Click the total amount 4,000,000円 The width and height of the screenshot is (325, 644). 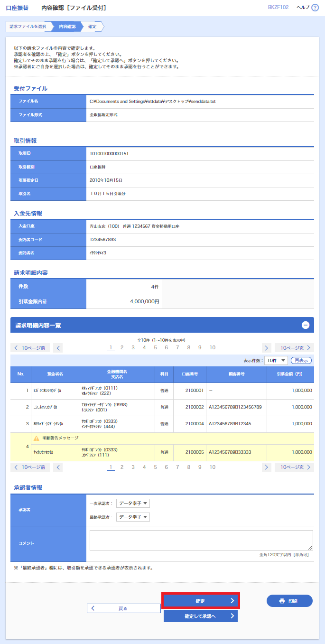point(145,301)
